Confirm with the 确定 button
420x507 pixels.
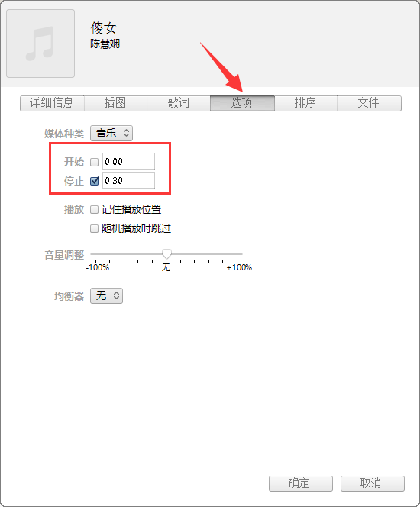point(301,483)
